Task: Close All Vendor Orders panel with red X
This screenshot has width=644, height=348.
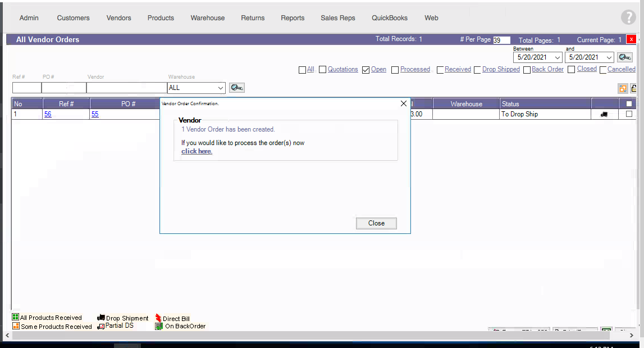Action: coord(631,39)
